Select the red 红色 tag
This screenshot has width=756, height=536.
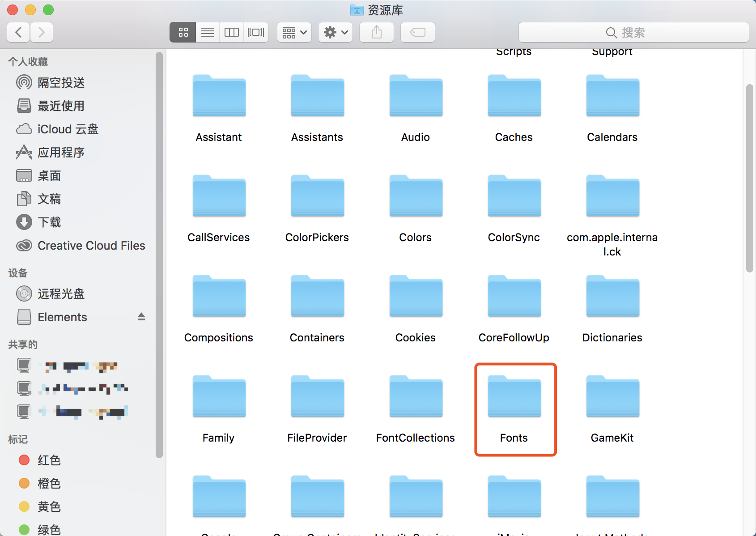(x=49, y=460)
